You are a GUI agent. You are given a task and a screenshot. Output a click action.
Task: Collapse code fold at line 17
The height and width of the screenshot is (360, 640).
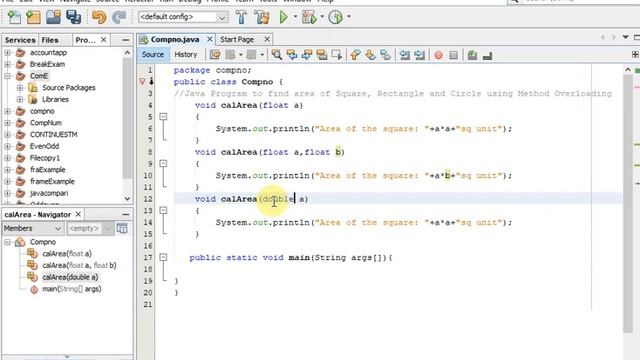(x=163, y=258)
